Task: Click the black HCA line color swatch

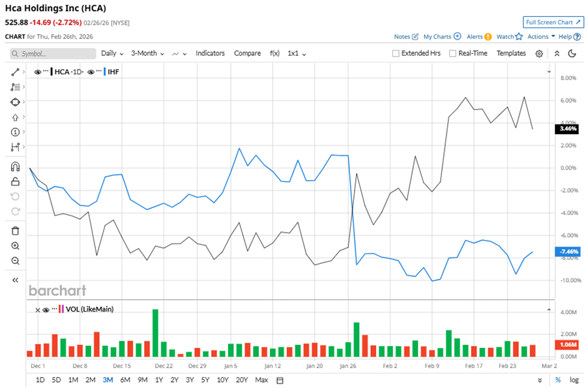Action: (x=51, y=72)
